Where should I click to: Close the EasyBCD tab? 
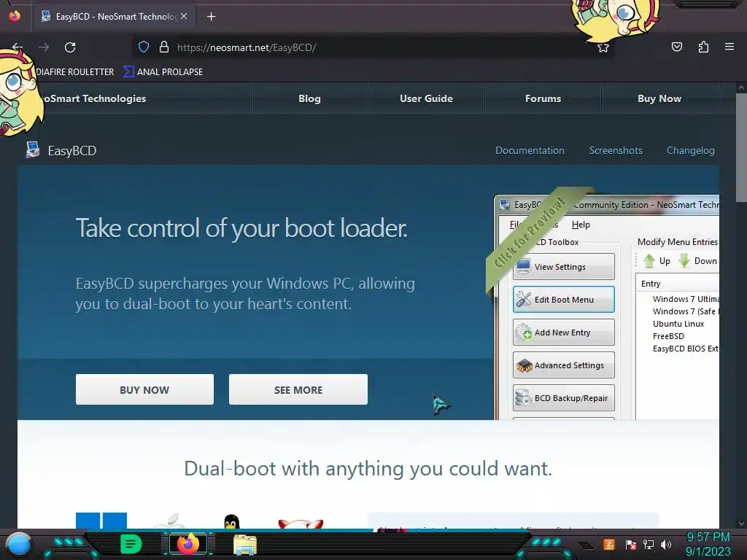184,16
